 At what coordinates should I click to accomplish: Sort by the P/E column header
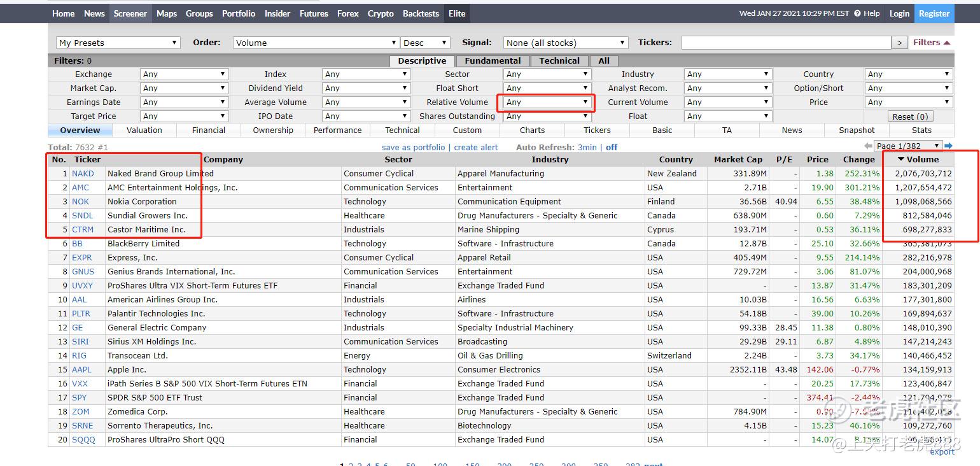[784, 160]
